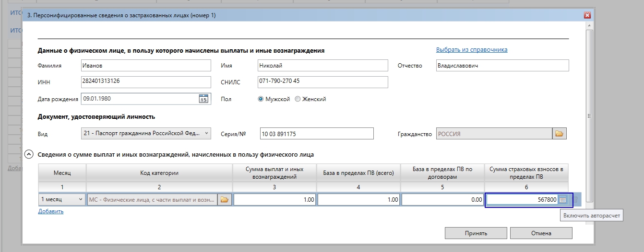Open the Код категории folder lookup
The image size is (644, 252).
224,200
